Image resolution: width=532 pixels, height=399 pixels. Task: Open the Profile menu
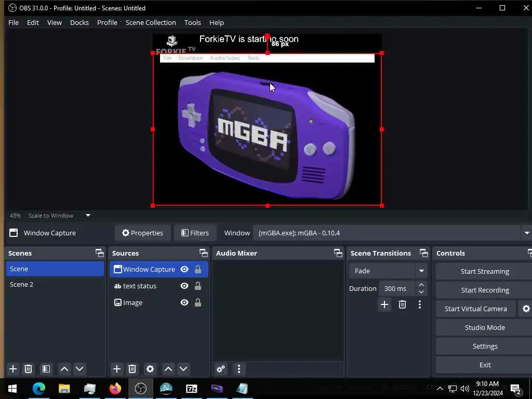point(107,22)
